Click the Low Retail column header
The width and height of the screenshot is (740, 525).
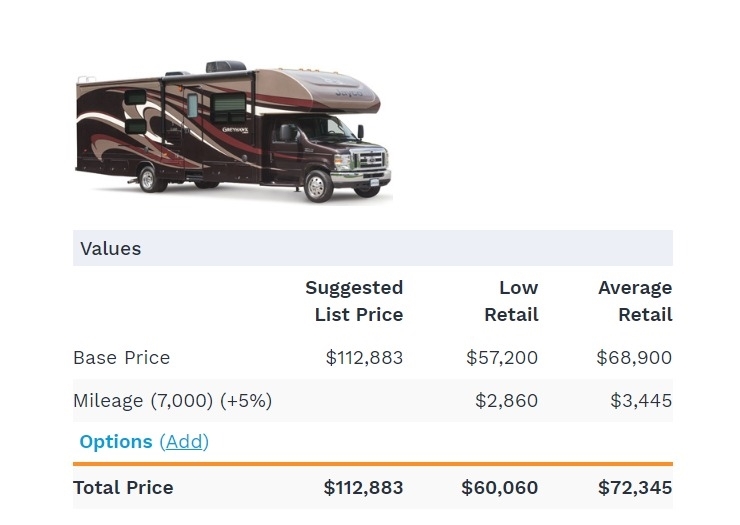(512, 301)
